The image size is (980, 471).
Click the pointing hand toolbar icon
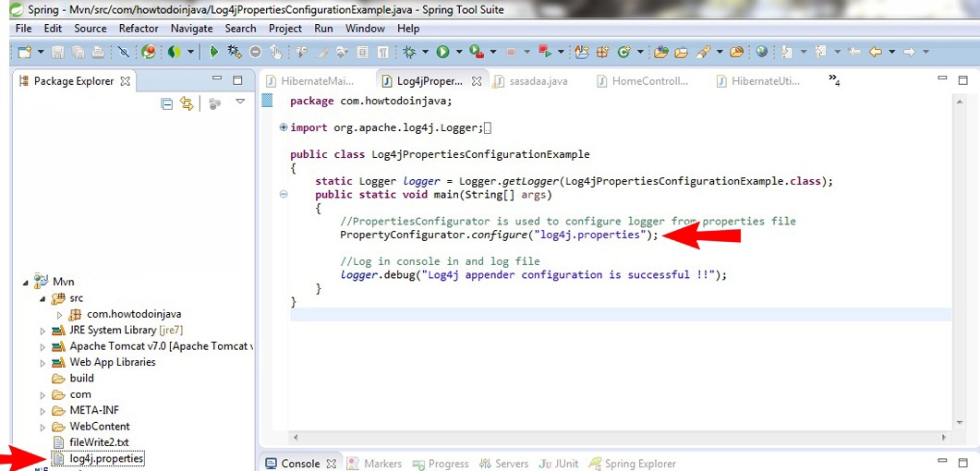click(x=275, y=52)
